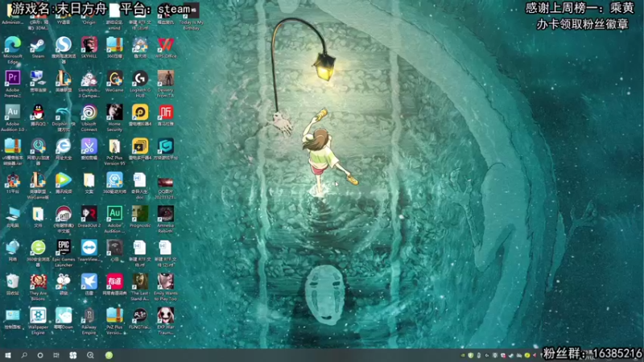644x362 pixels.
Task: Open the taskbar search magnifier
Action: 24,355
